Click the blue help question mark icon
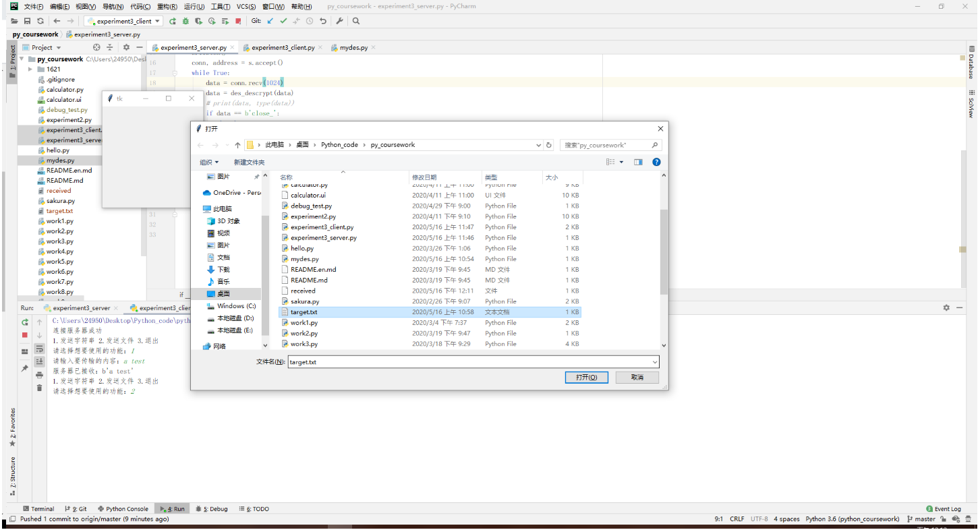 pos(656,162)
